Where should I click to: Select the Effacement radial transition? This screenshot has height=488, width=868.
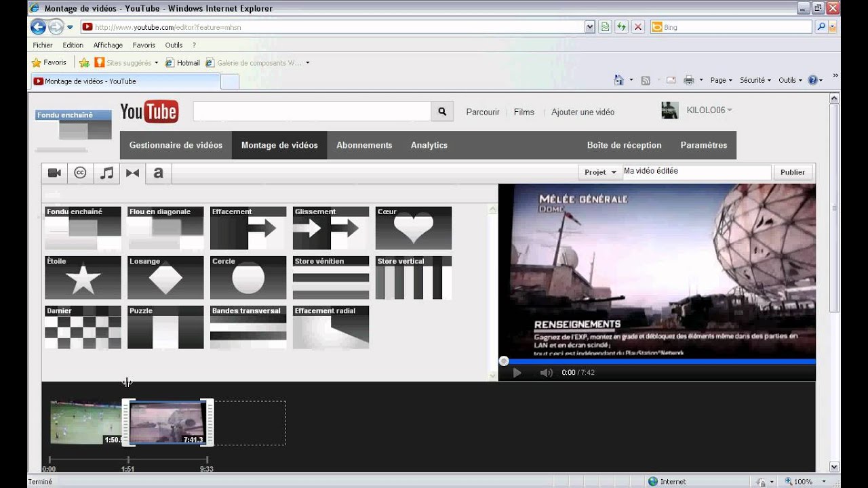point(331,327)
